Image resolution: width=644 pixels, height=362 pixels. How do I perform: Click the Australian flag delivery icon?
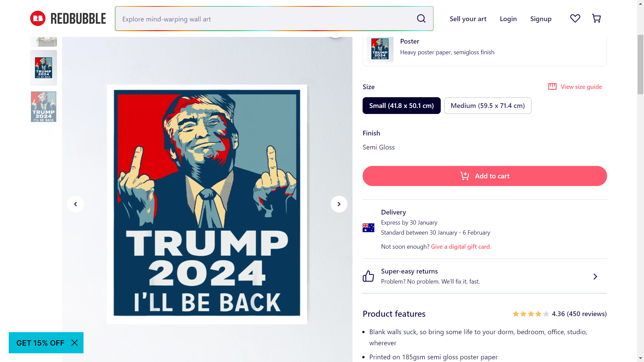click(x=368, y=228)
